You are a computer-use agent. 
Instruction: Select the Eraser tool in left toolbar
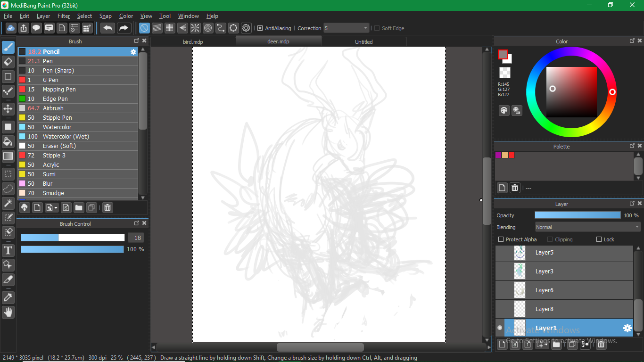coord(8,62)
